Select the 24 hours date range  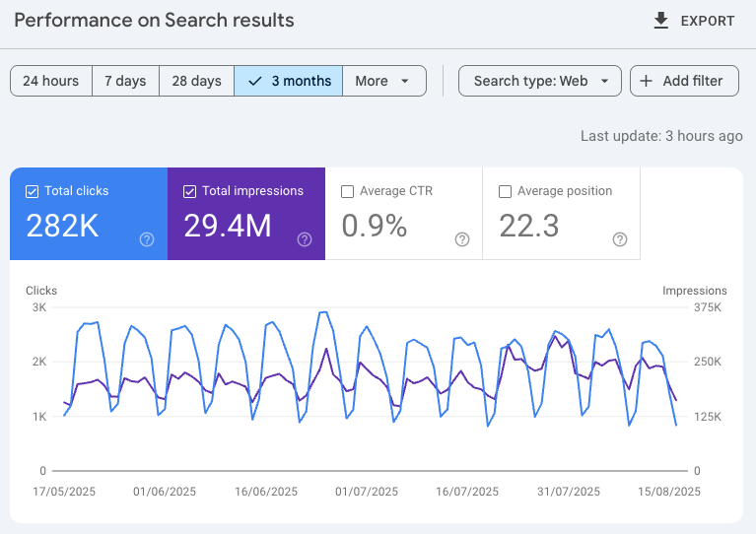[51, 81]
